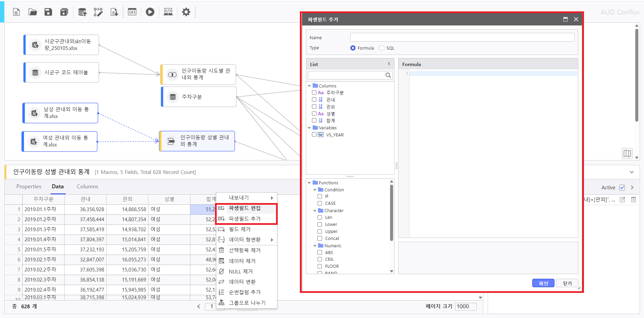Open file using the folder icon
The height and width of the screenshot is (318, 644).
click(x=33, y=12)
